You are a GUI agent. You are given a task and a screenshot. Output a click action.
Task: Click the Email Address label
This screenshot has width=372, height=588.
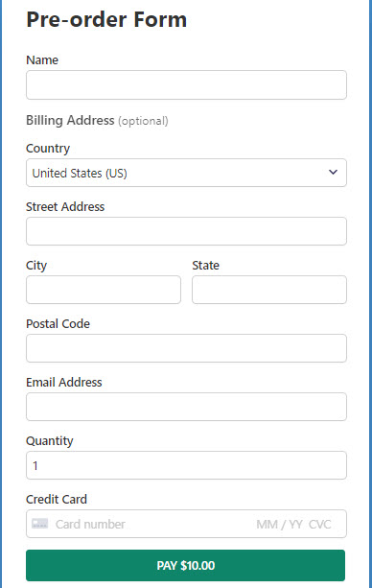[x=64, y=382]
